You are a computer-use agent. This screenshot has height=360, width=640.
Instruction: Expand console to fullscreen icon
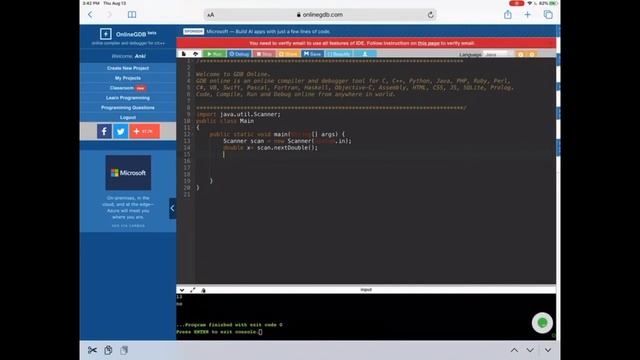[x=193, y=290]
